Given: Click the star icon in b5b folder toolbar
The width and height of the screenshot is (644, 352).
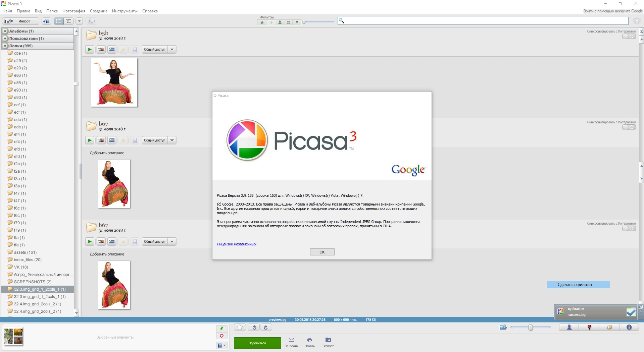Looking at the screenshot, I should point(123,49).
